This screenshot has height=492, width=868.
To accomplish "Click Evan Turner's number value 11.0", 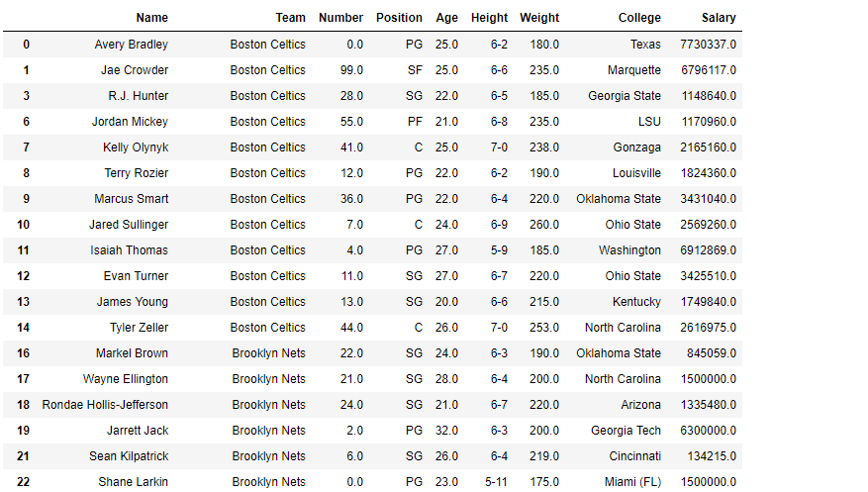I will point(348,276).
